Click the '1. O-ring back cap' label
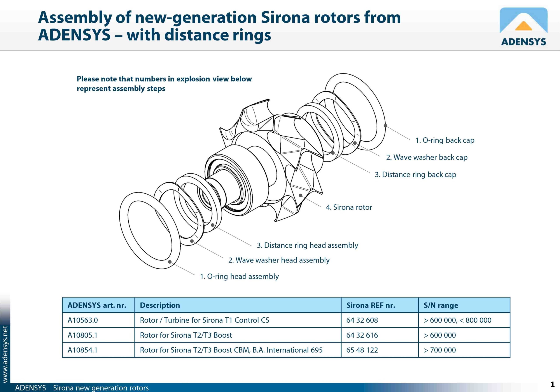 [445, 140]
